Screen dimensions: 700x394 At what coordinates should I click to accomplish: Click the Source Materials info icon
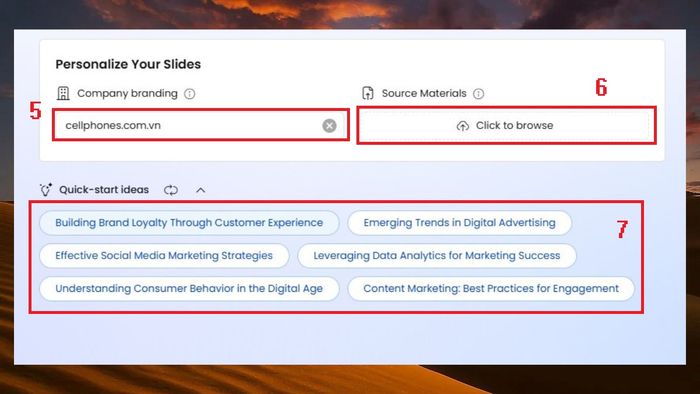coord(479,94)
